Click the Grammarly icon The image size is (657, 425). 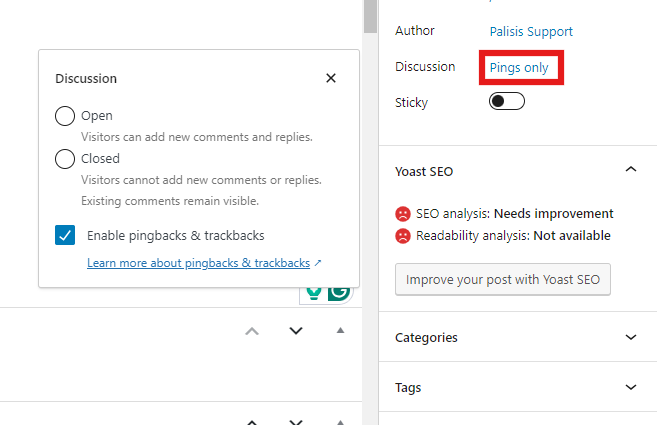pos(339,293)
